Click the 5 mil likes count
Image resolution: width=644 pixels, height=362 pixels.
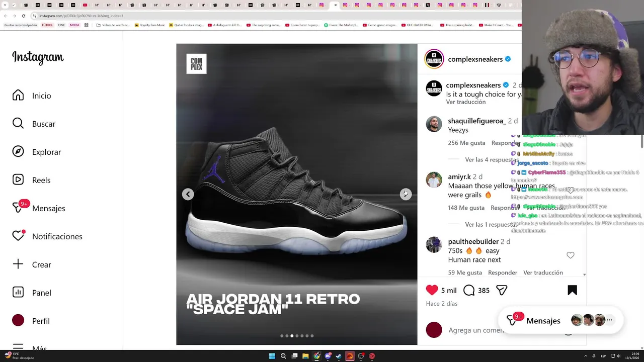point(449,291)
